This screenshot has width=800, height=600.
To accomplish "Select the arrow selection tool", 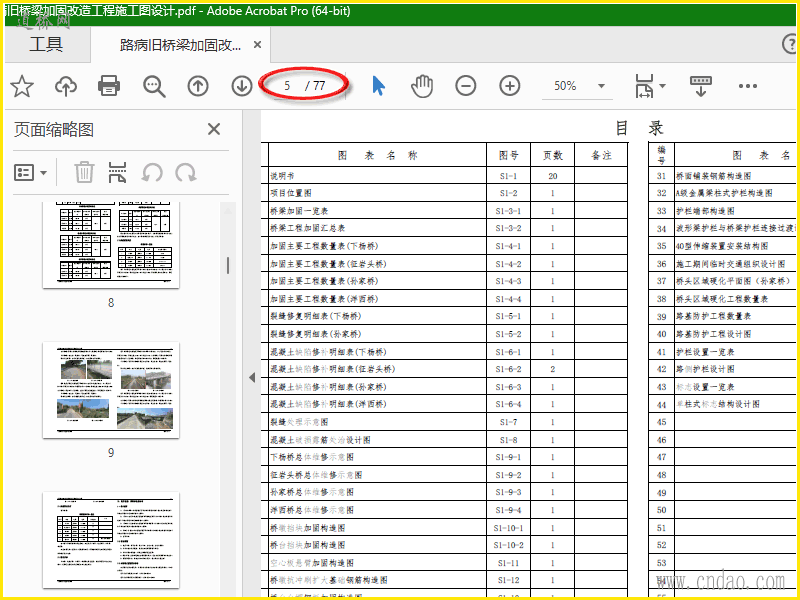I will point(378,86).
